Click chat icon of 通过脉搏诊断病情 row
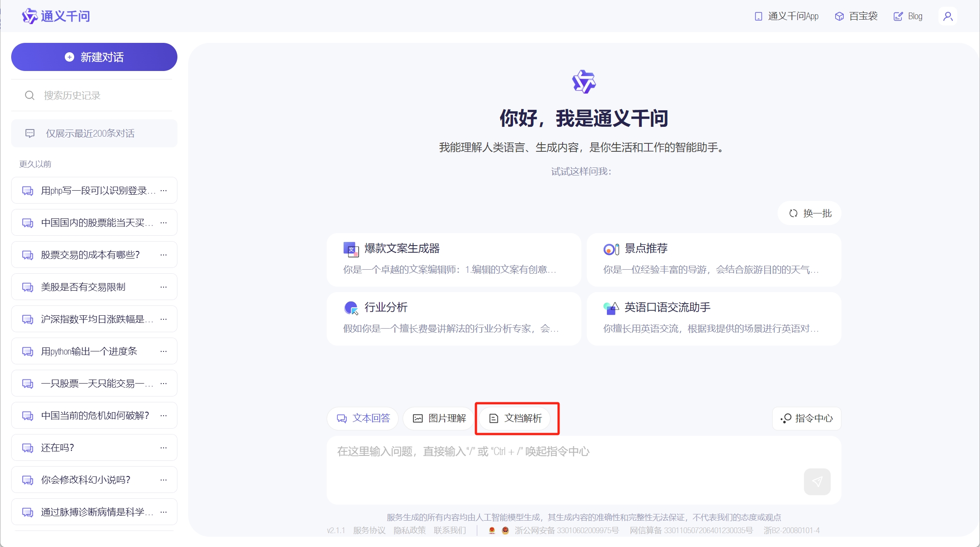 [x=28, y=512]
